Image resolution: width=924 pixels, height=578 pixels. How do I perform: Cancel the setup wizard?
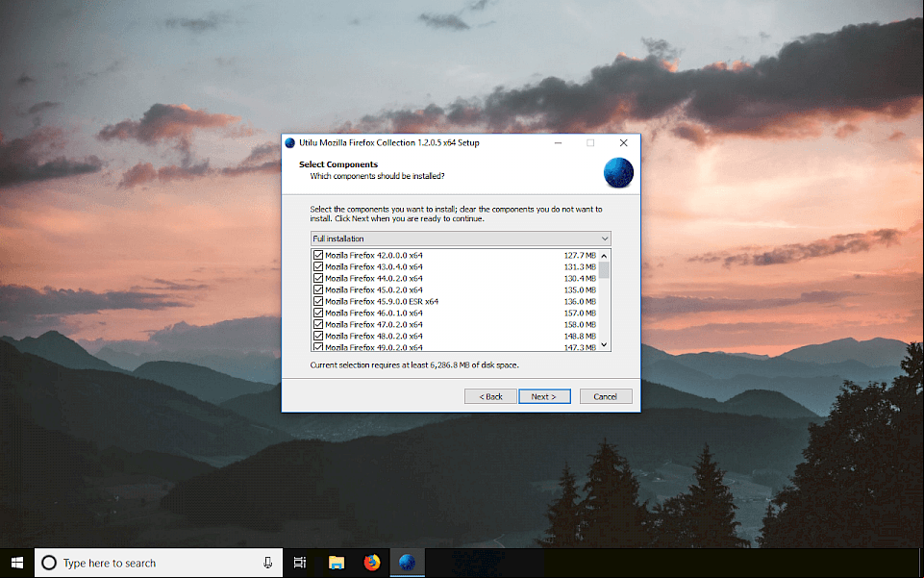pos(606,396)
